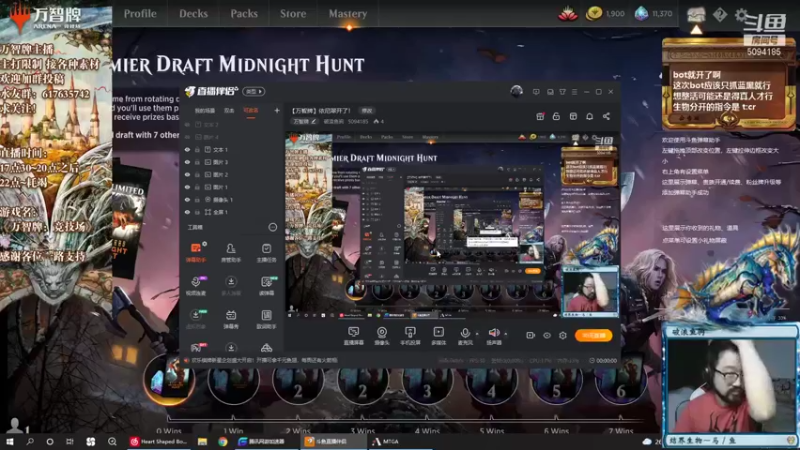Open the 主播任务 tool
The width and height of the screenshot is (800, 450).
pos(266,253)
